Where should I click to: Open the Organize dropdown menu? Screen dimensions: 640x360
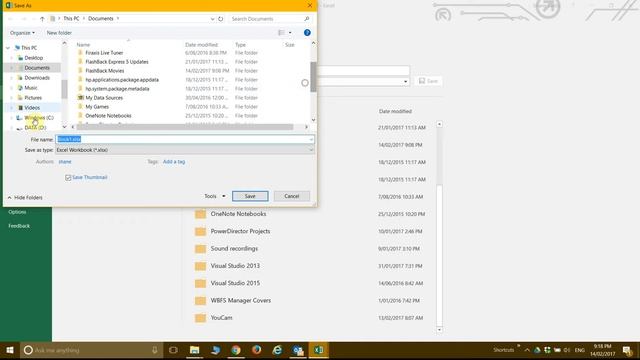[x=22, y=33]
